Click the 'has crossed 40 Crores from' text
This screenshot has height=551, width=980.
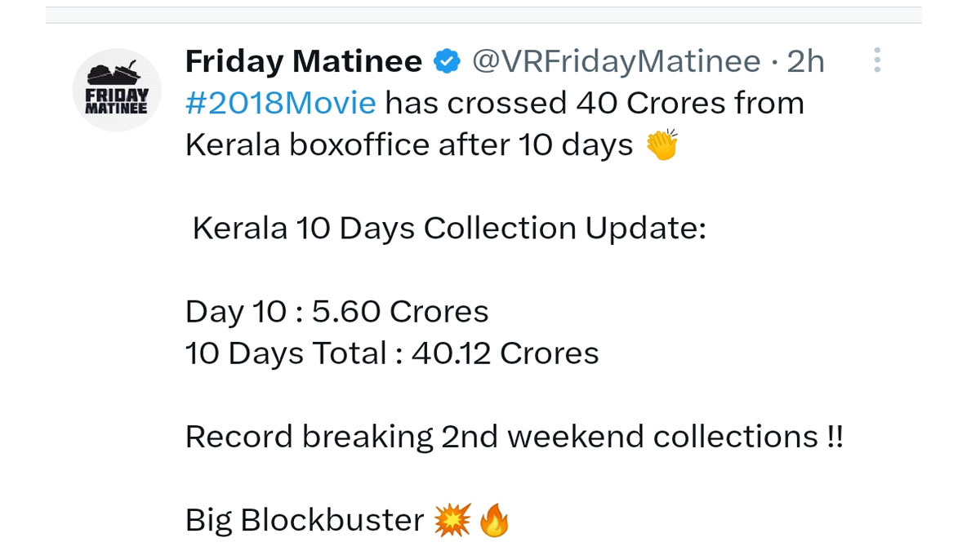595,104
